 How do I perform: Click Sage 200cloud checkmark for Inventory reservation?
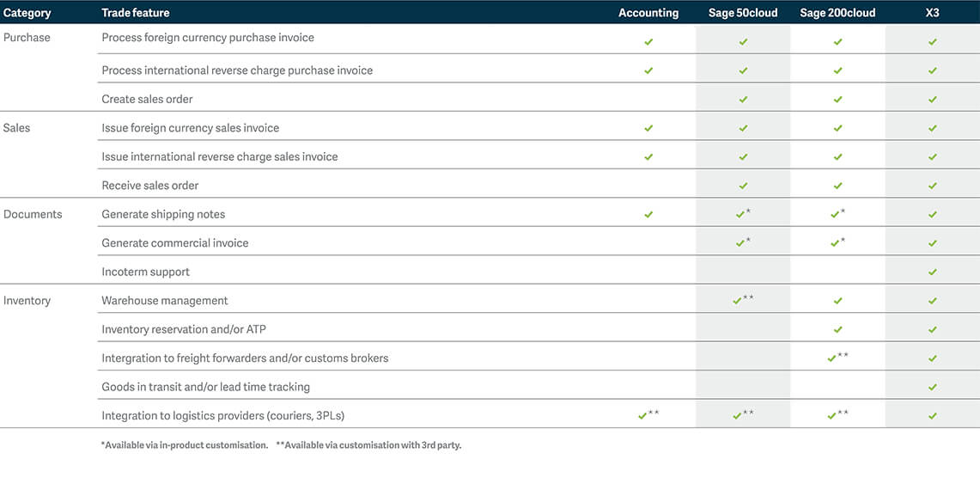[x=838, y=330]
